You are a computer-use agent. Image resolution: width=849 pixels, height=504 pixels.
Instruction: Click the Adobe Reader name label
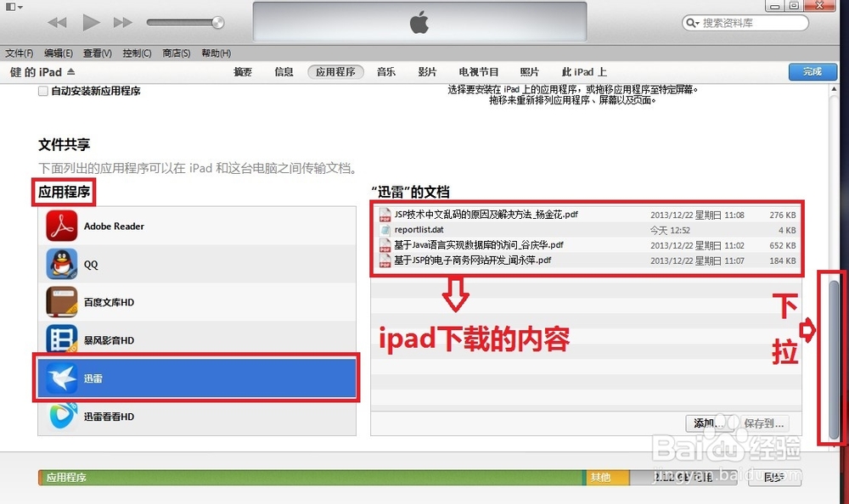coord(115,227)
